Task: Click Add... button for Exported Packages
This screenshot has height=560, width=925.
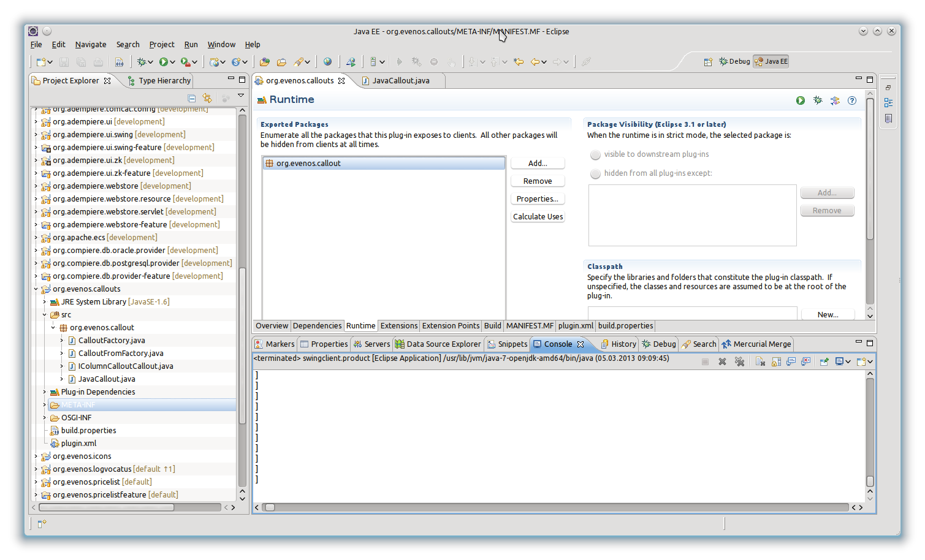Action: coord(538,164)
